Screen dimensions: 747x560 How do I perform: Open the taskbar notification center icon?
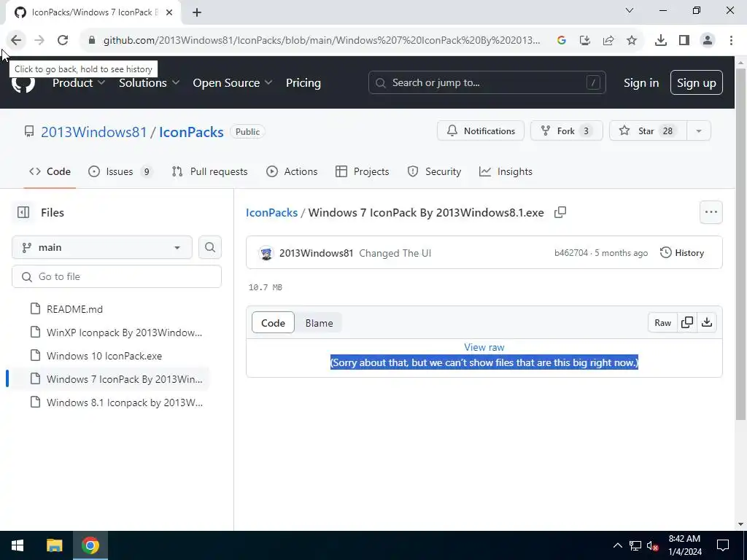[x=723, y=545]
